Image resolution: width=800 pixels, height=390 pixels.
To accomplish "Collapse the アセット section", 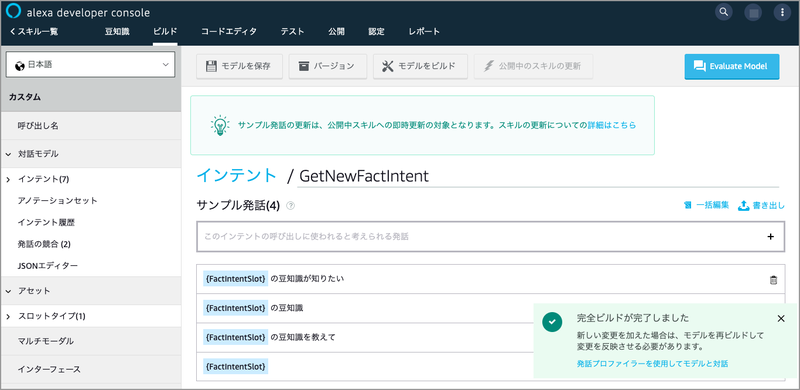I will pyautogui.click(x=9, y=291).
